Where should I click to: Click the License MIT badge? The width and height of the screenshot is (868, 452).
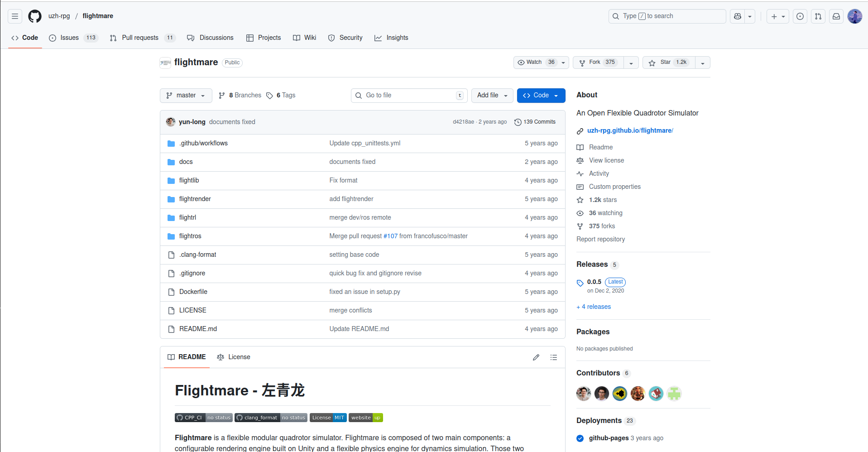coord(328,418)
